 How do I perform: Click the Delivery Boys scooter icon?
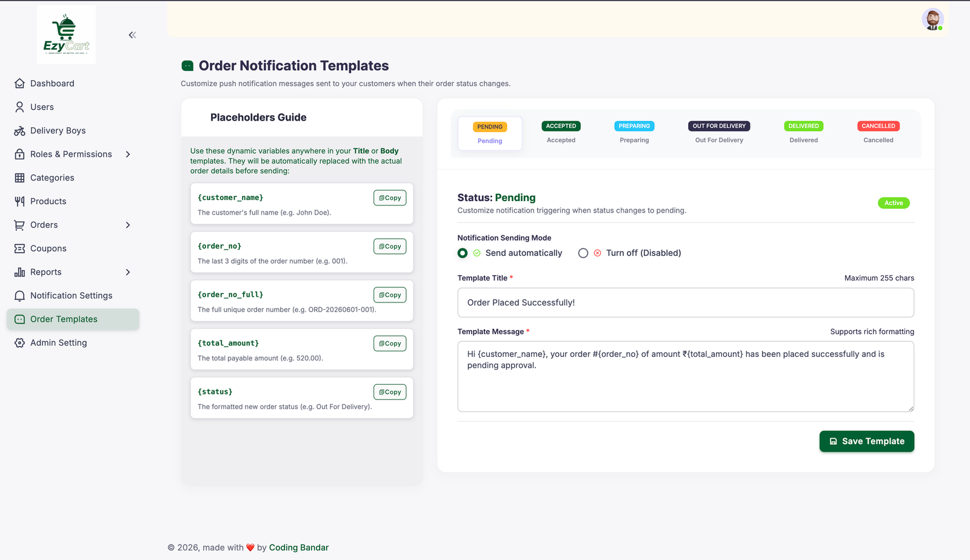[19, 131]
